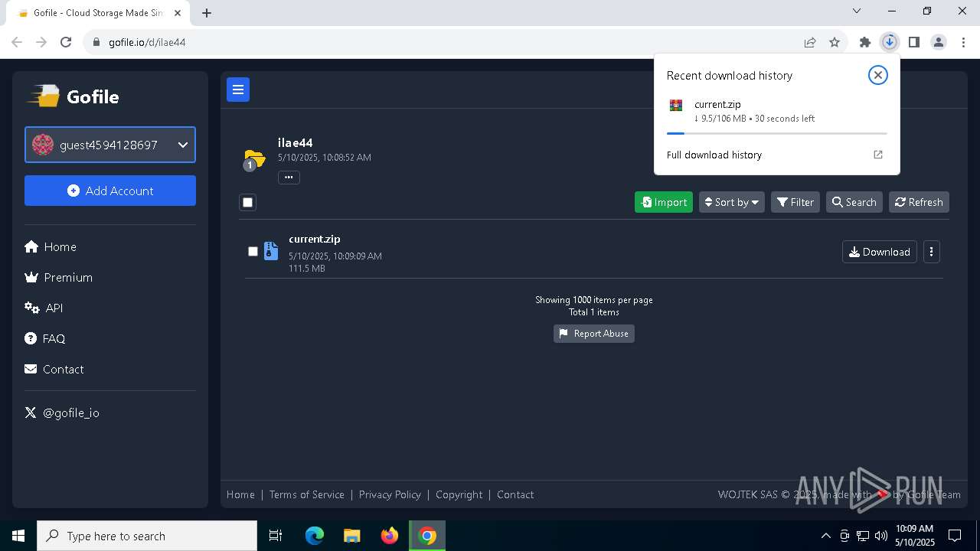Launch Microsoft Edge from taskbar
Viewport: 980px width, 551px height.
(315, 536)
